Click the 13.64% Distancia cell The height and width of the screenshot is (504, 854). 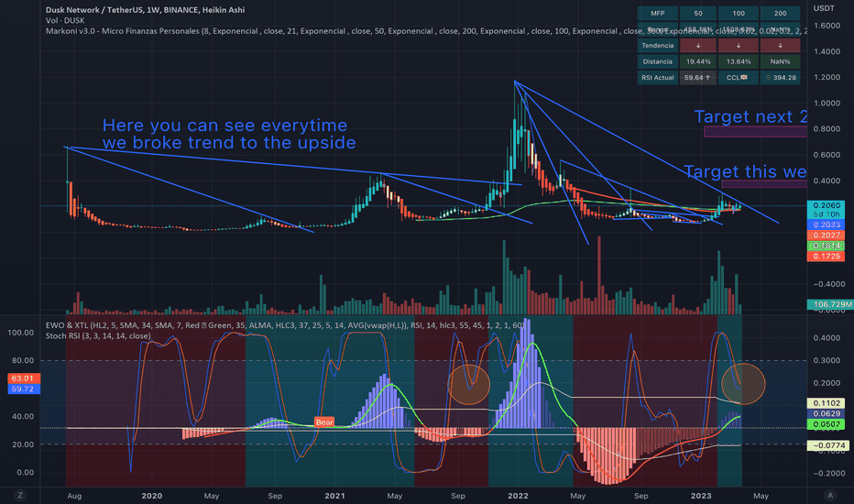pyautogui.click(x=739, y=61)
